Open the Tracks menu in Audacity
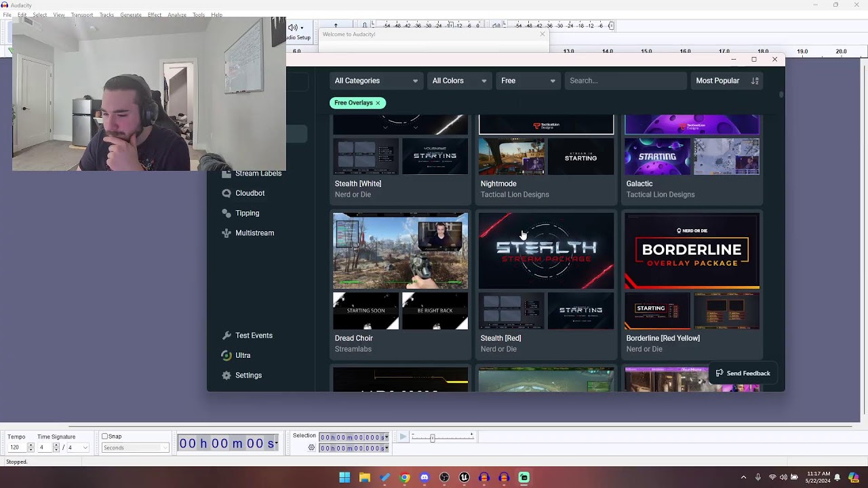 [x=106, y=15]
